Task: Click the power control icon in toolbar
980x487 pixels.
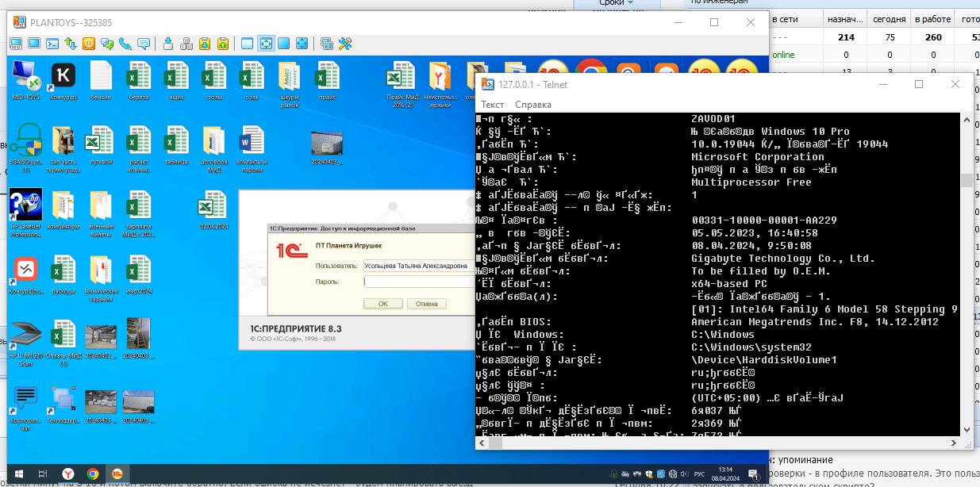Action: point(88,44)
